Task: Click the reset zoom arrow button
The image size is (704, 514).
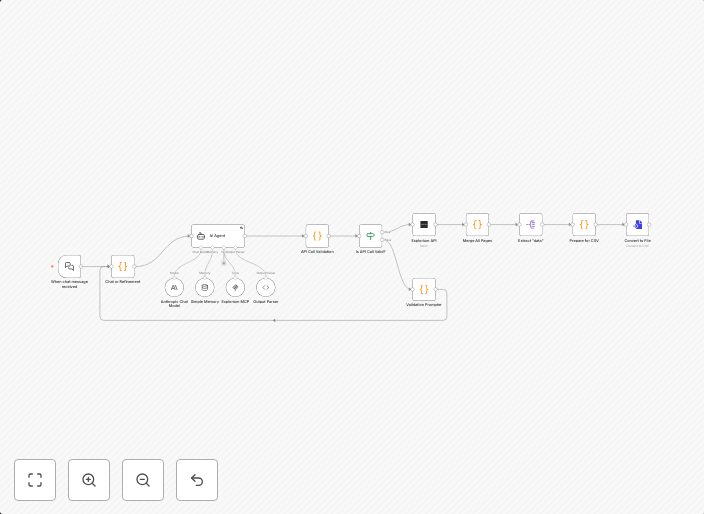Action: 197,480
